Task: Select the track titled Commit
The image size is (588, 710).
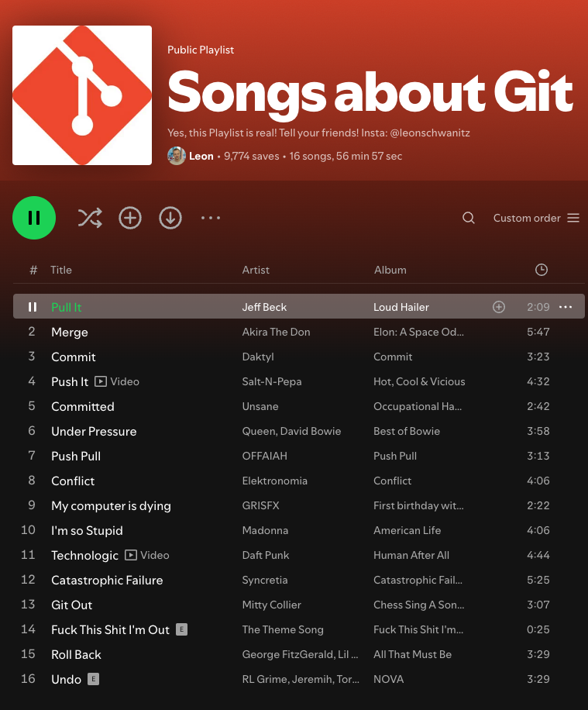Action: (74, 357)
